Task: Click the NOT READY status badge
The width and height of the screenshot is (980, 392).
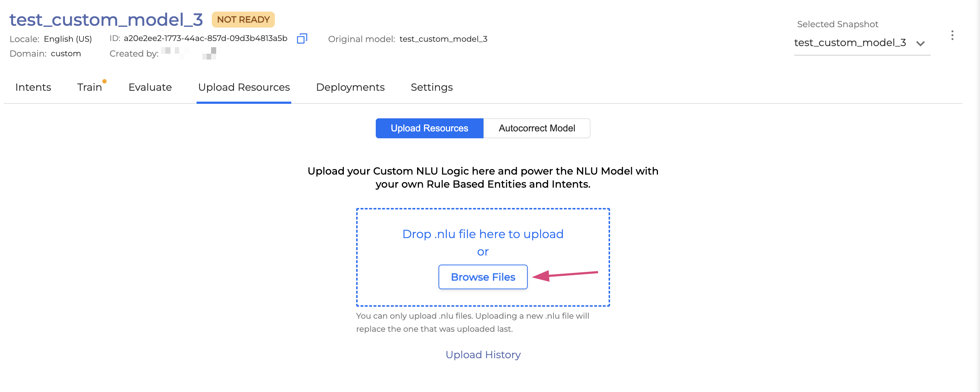Action: point(243,19)
